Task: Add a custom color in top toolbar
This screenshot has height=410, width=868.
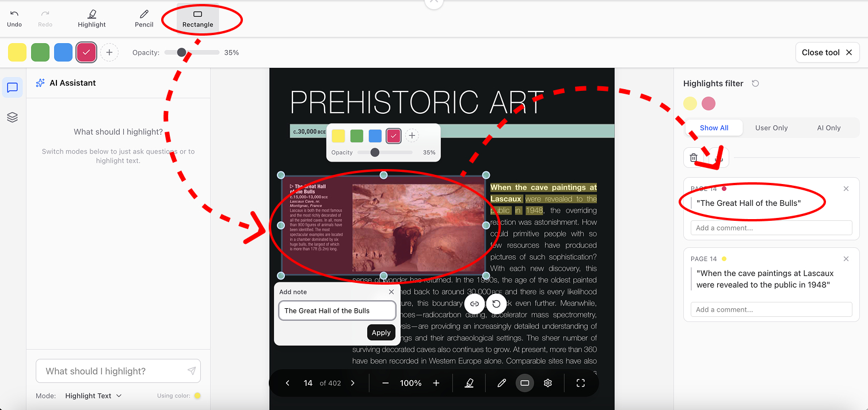Action: 109,52
